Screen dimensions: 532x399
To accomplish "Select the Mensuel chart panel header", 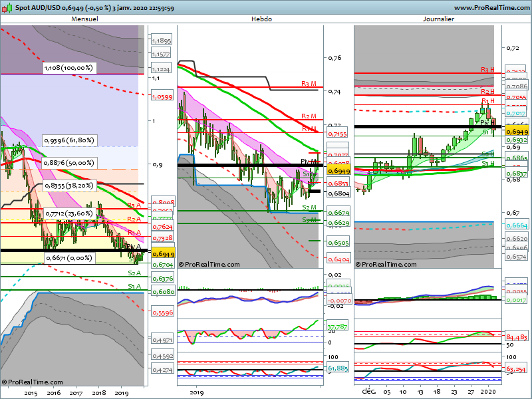I will tap(84, 19).
